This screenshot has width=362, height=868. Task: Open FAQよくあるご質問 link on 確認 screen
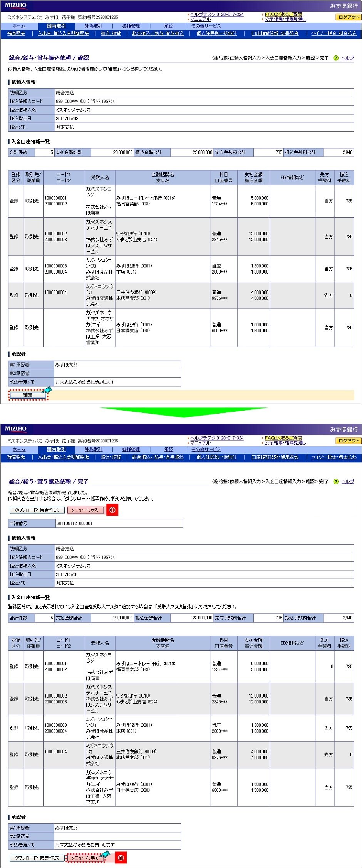click(x=283, y=15)
